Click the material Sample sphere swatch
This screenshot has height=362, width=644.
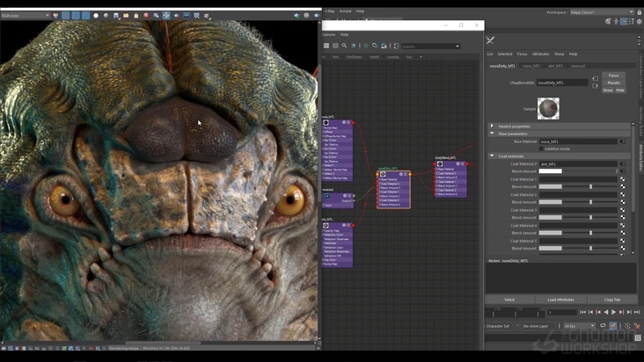pyautogui.click(x=548, y=108)
